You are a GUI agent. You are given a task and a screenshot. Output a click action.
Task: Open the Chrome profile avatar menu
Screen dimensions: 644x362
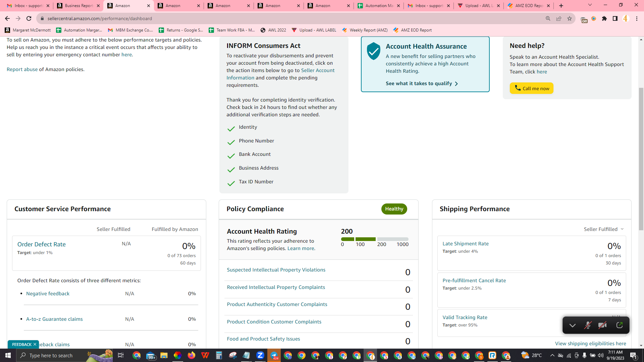click(x=626, y=18)
